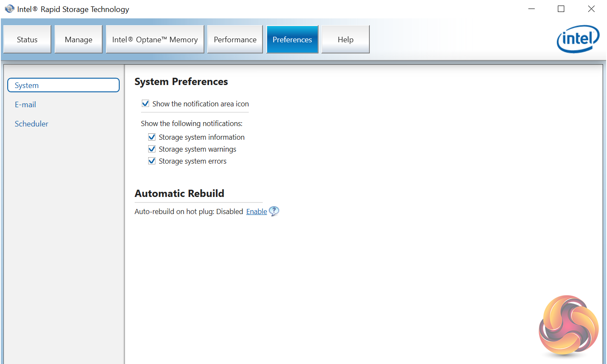Toggle Storage system warnings checkbox
Screen dimensions: 607x364
coord(152,149)
